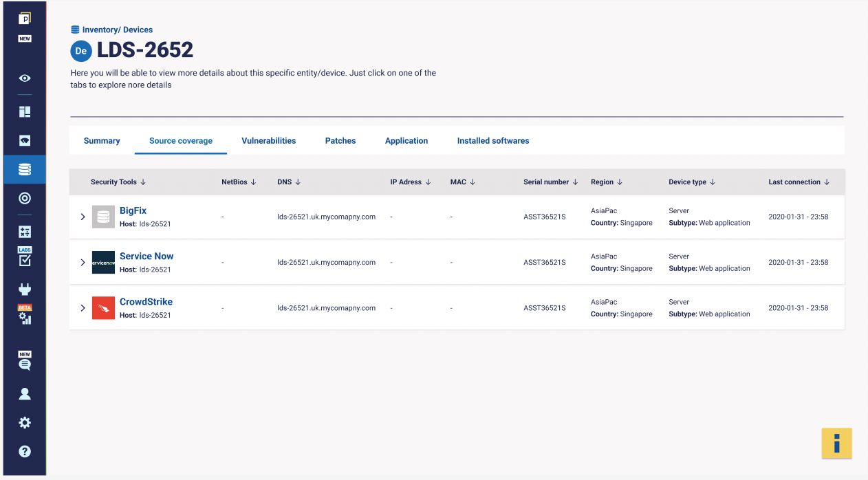
Task: Open the help question mark icon
Action: [25, 452]
